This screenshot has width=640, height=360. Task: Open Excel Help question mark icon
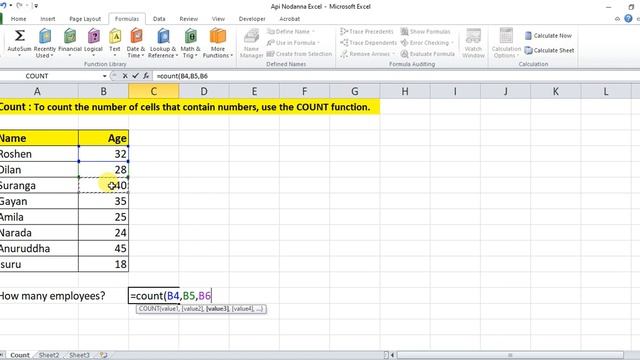628,19
